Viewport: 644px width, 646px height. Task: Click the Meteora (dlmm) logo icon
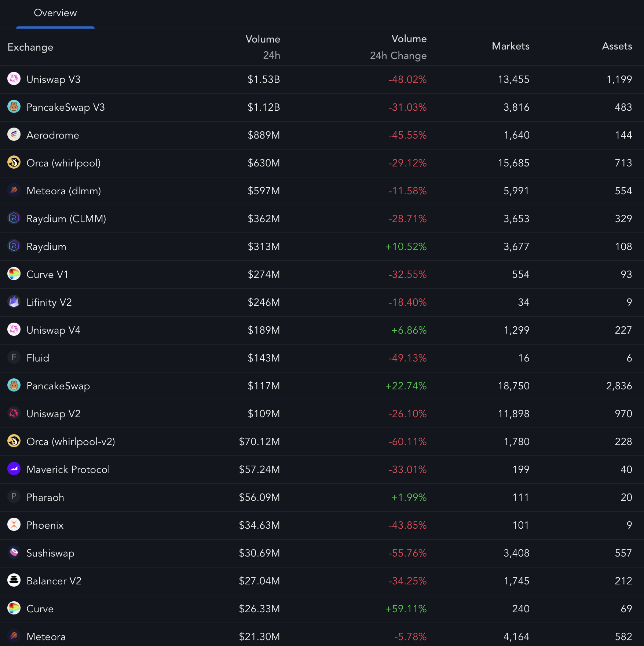[x=14, y=190]
